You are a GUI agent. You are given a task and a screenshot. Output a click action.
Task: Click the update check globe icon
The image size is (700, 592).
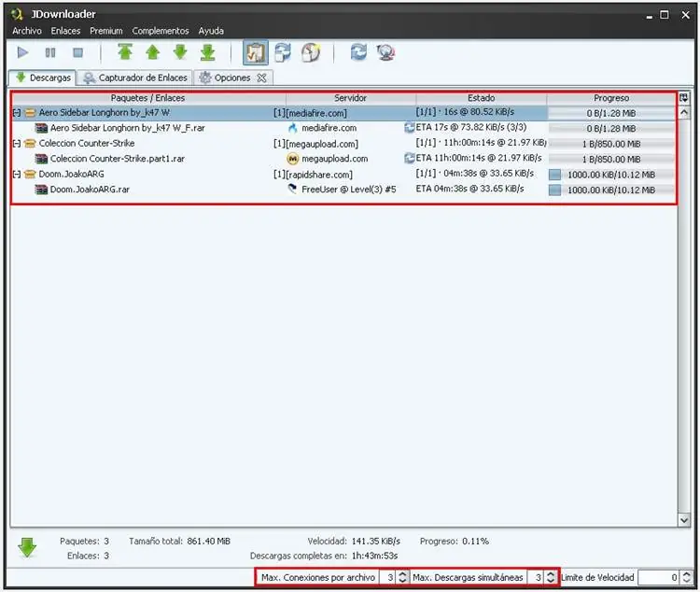385,52
